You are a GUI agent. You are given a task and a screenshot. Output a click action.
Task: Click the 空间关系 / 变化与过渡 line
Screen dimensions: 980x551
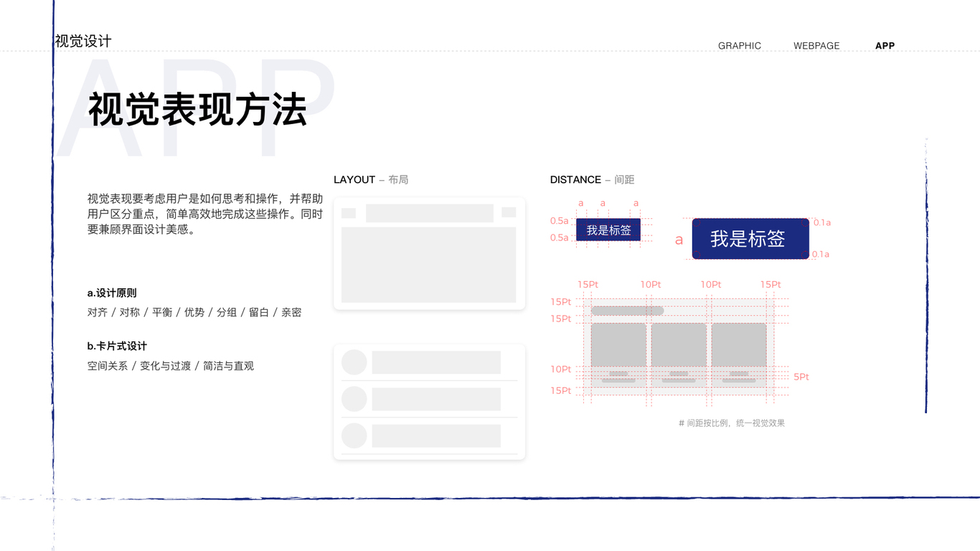coord(171,366)
